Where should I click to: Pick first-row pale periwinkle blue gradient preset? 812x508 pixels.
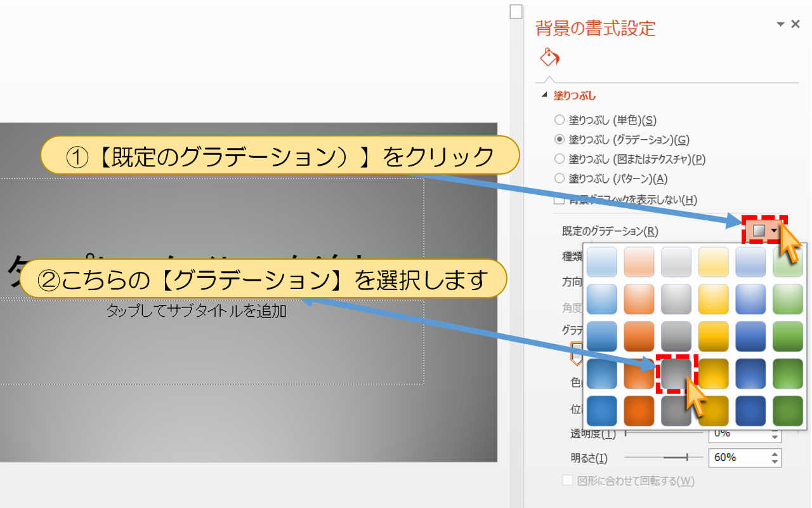point(751,262)
